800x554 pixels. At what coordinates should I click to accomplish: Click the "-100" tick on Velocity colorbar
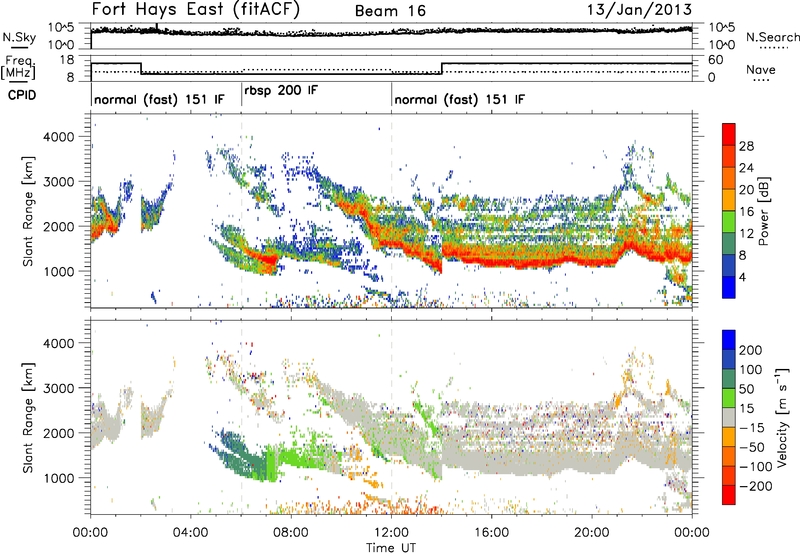756,466
